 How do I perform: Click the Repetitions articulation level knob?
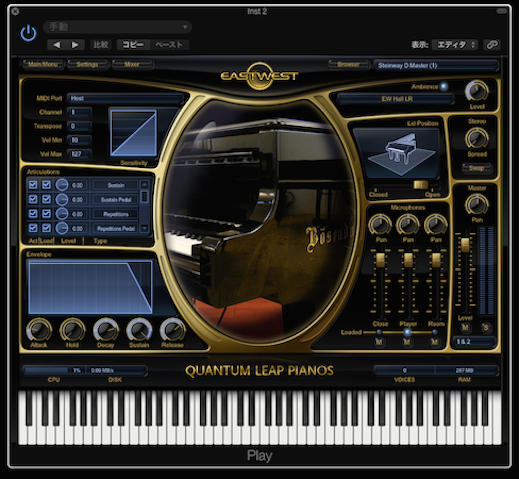tap(62, 214)
